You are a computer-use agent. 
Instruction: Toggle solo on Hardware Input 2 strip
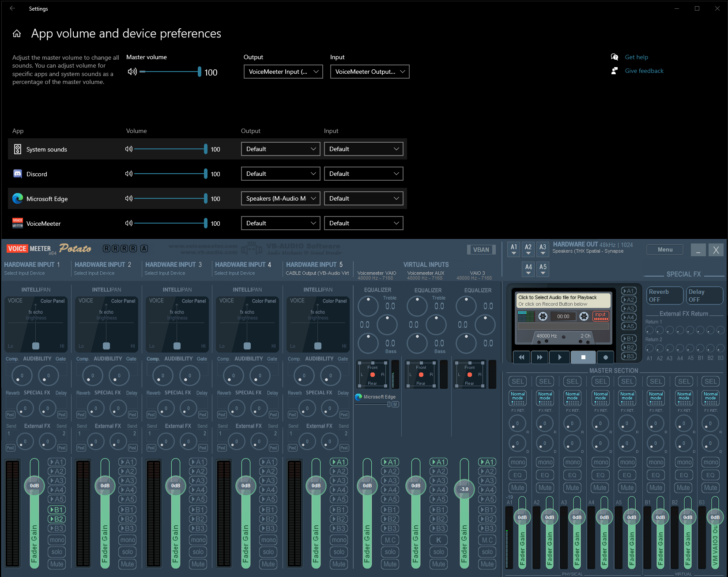[x=127, y=551]
